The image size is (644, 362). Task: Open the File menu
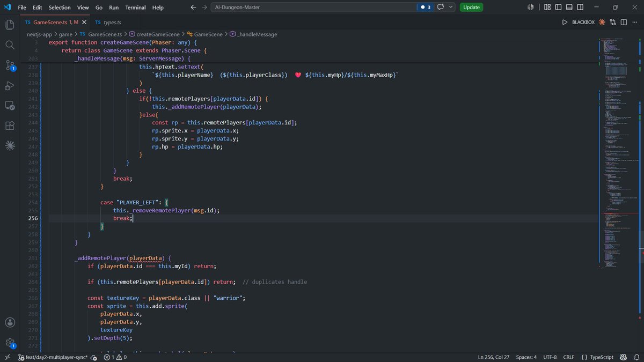pos(22,8)
